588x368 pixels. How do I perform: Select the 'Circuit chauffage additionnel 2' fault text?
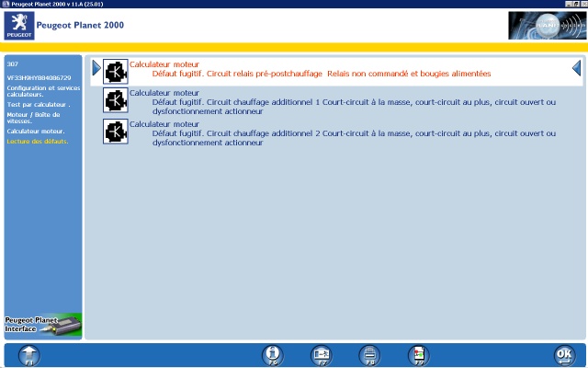354,138
